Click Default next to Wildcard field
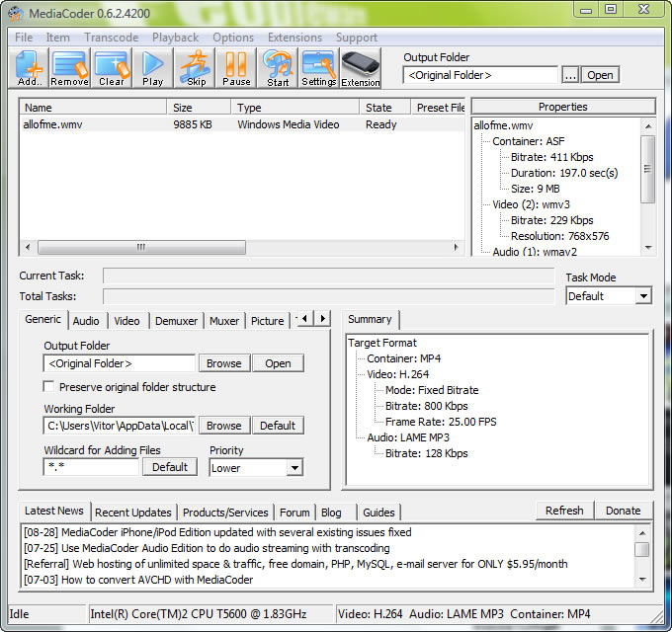The image size is (672, 632). (170, 467)
